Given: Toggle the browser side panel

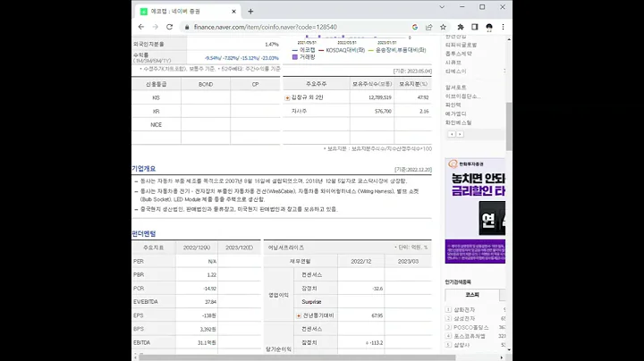Looking at the screenshot, I should click(474, 27).
